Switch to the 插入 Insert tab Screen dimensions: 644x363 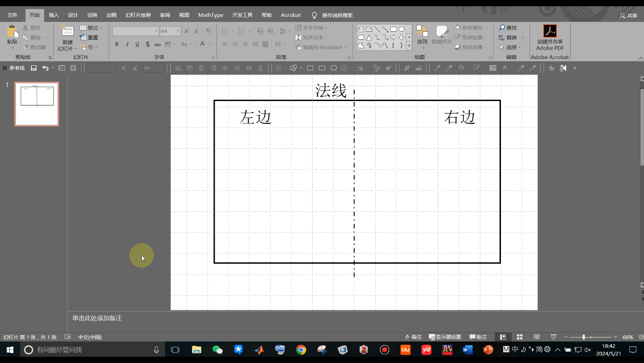pyautogui.click(x=54, y=15)
